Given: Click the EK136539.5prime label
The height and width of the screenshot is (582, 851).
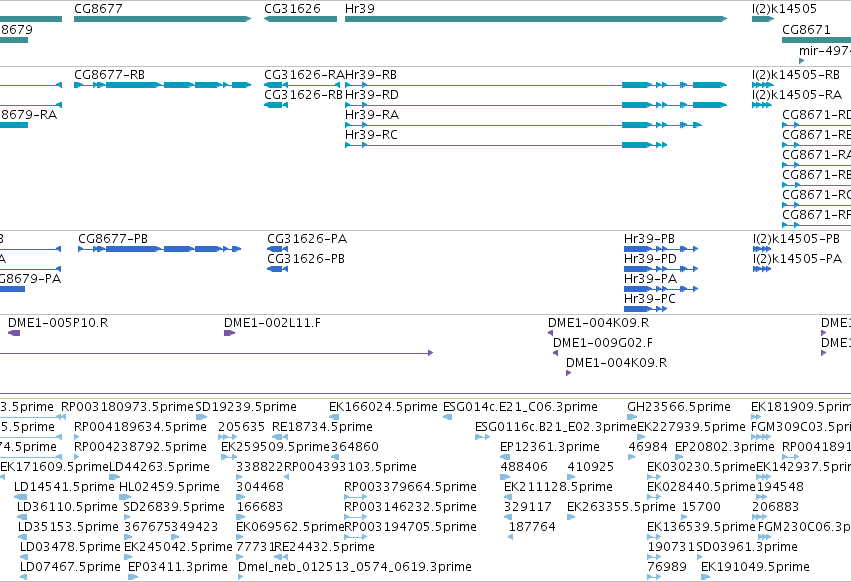Looking at the screenshot, I should (x=701, y=528).
